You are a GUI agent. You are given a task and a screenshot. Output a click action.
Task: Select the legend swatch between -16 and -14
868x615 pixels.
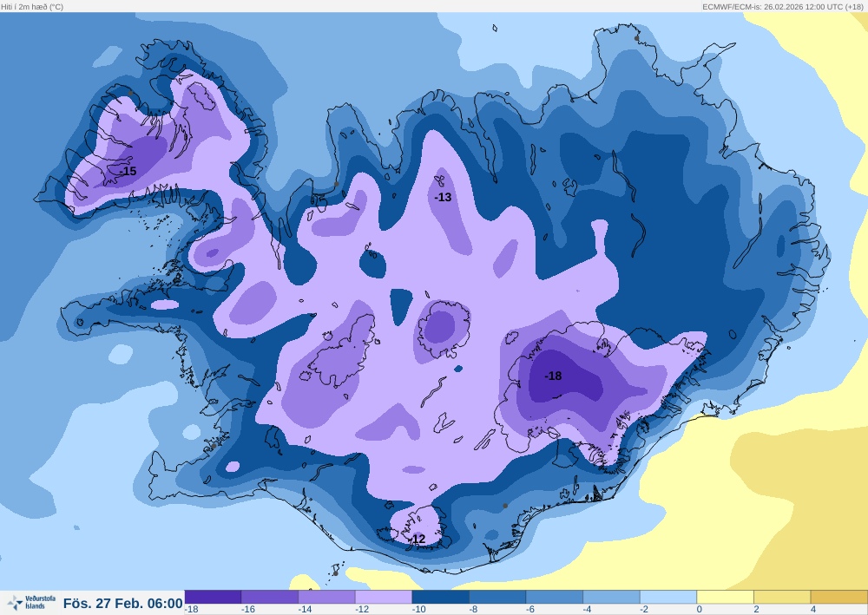(270, 597)
